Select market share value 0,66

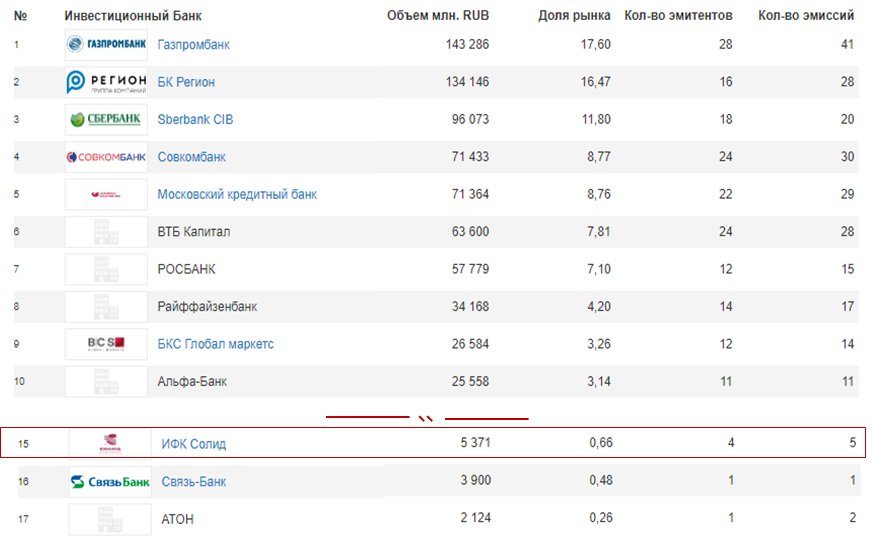[x=601, y=442]
